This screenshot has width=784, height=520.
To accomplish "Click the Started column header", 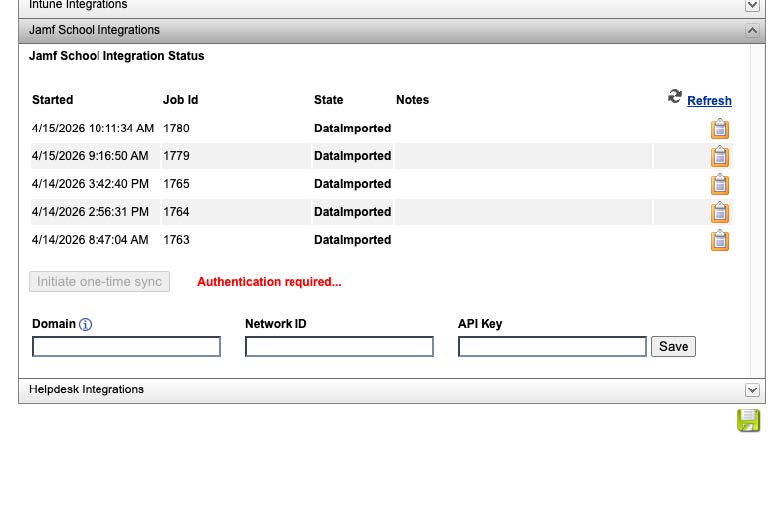I will coord(52,100).
